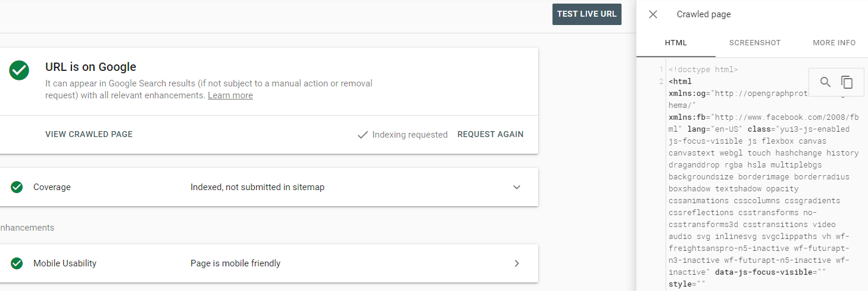The height and width of the screenshot is (292, 868).
Task: Follow the Learn more link
Action: [x=230, y=96]
